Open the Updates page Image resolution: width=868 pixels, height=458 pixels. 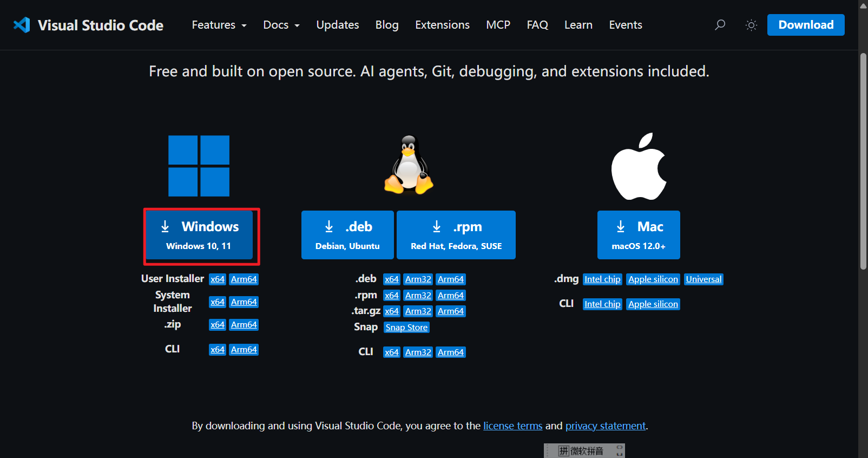(x=338, y=25)
